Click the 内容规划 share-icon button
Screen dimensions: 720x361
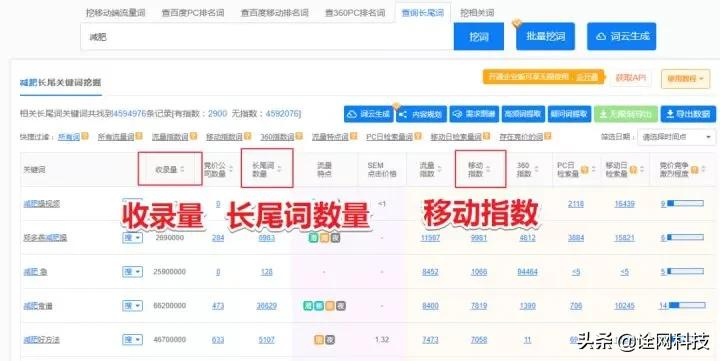tap(421, 114)
